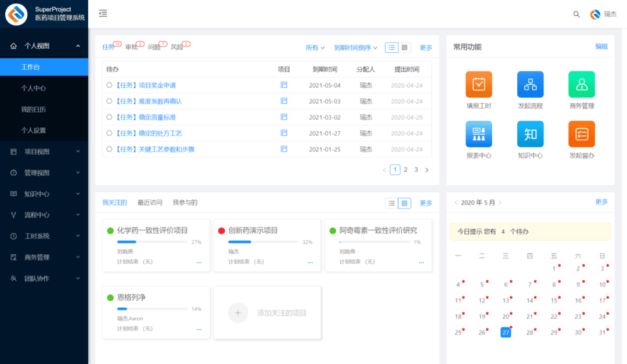Screen dimensions: 627x364
Task: Open more options for 化学药一致性评价项目 card
Action: pyautogui.click(x=199, y=262)
